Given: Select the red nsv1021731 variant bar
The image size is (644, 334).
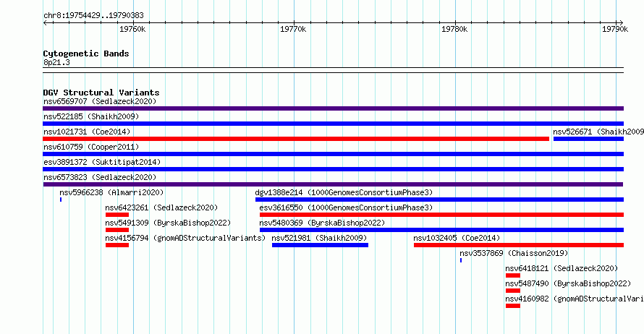Looking at the screenshot, I should point(296,139).
